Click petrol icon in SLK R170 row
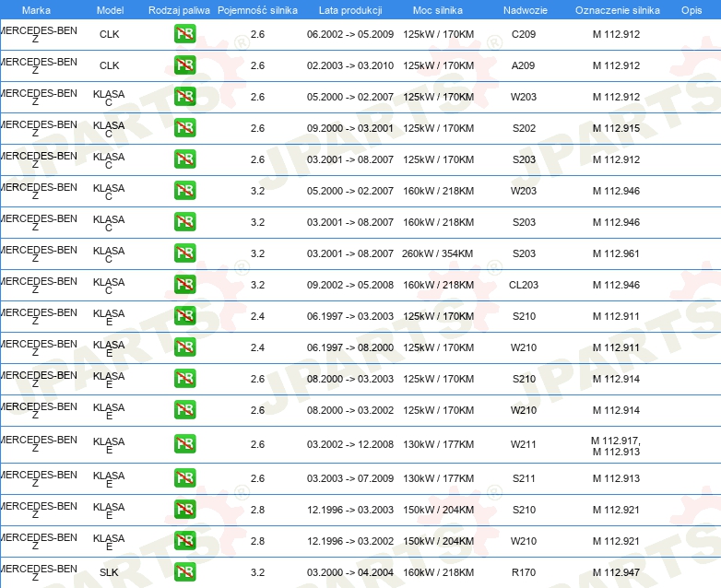The height and width of the screenshot is (588, 721). coord(184,572)
